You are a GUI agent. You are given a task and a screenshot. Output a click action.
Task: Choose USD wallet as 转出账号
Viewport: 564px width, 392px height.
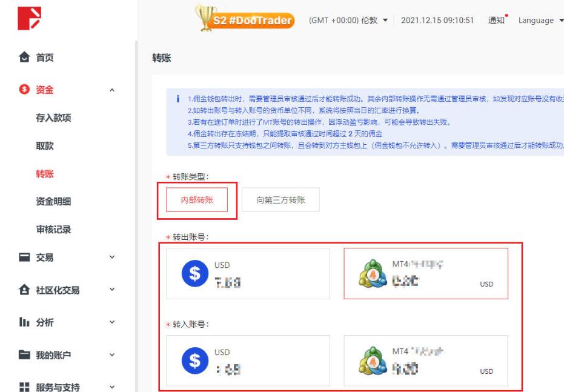247,273
